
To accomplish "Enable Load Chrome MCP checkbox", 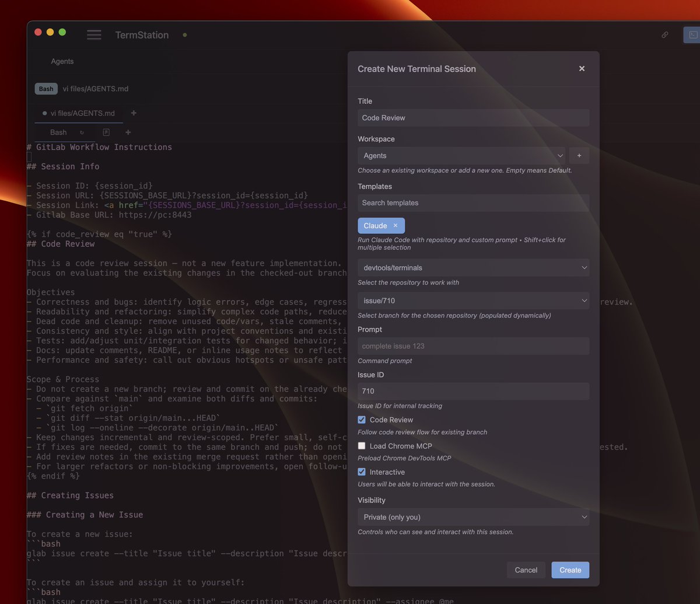I will coord(362,446).
